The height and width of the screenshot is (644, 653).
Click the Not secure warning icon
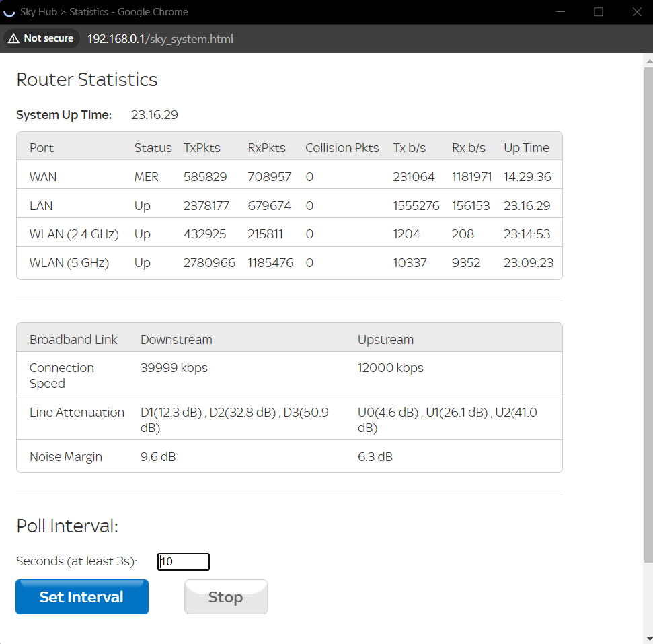point(13,38)
